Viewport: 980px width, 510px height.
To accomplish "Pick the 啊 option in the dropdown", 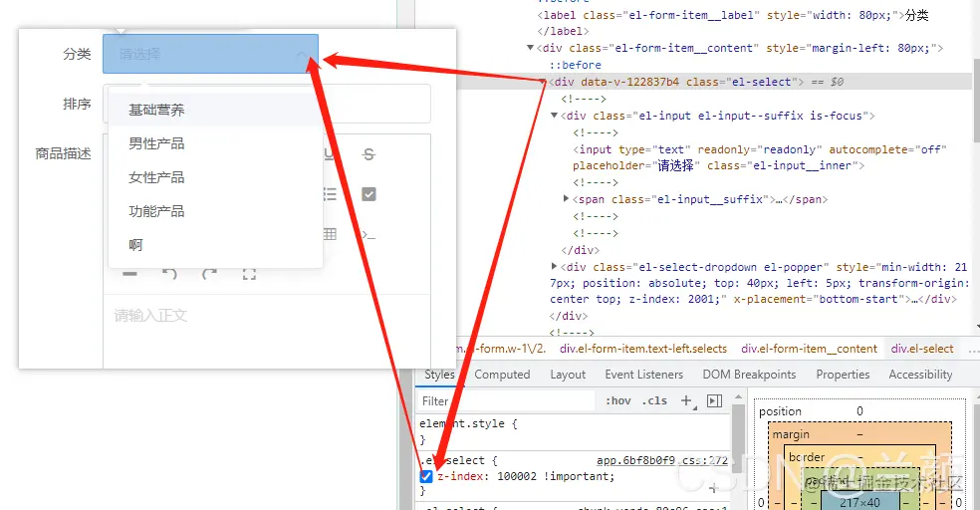I will click(x=216, y=245).
